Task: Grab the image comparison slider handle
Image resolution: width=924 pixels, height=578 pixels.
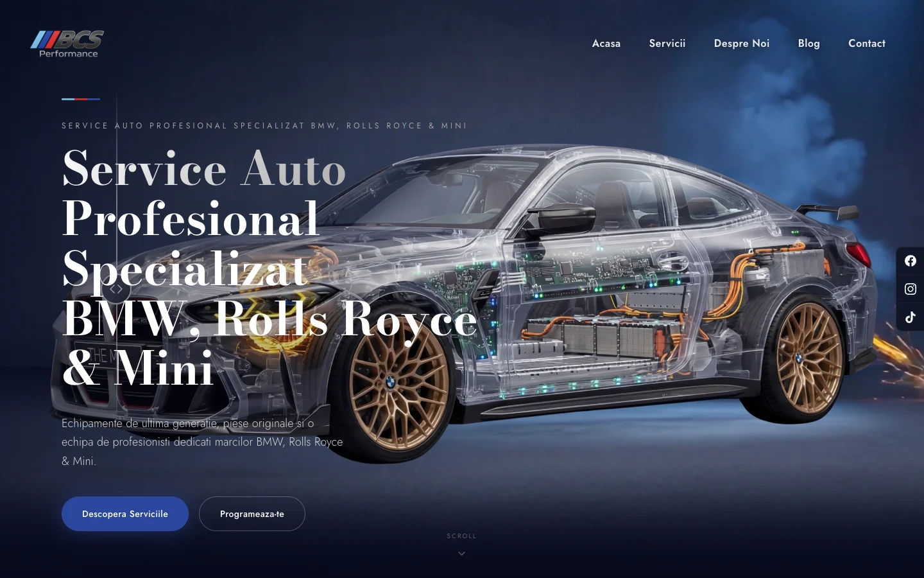Action: [x=116, y=289]
